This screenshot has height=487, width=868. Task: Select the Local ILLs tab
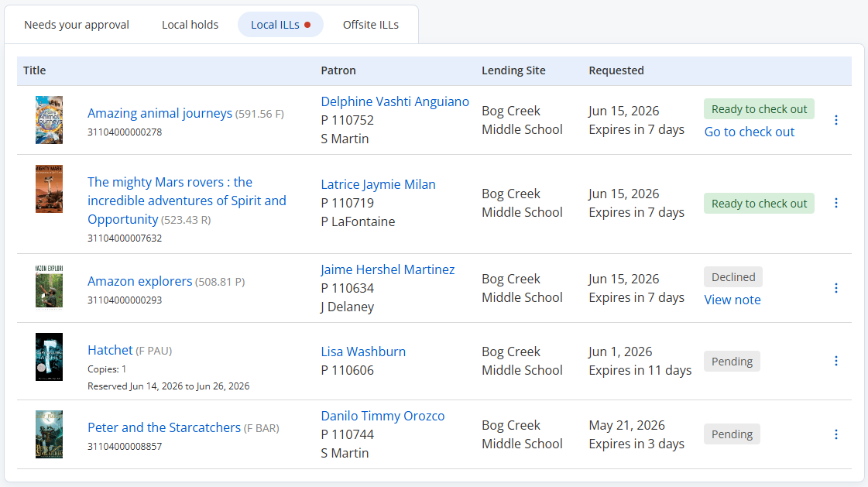(280, 25)
